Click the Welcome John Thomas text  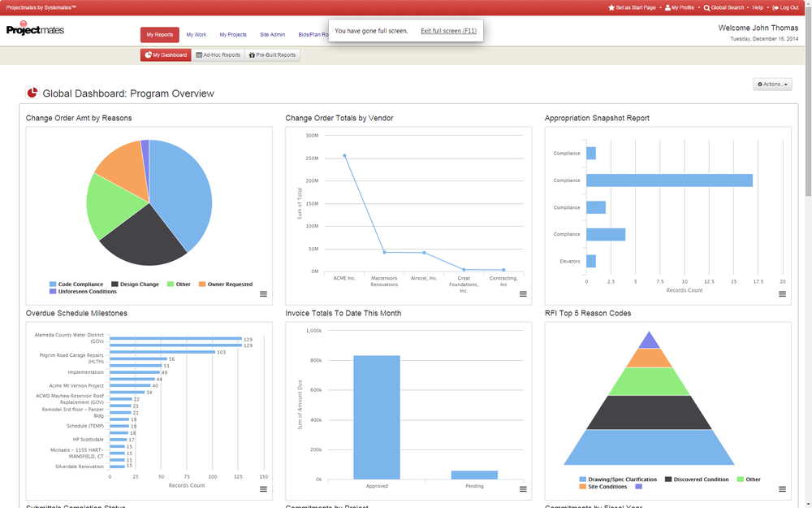click(x=758, y=28)
